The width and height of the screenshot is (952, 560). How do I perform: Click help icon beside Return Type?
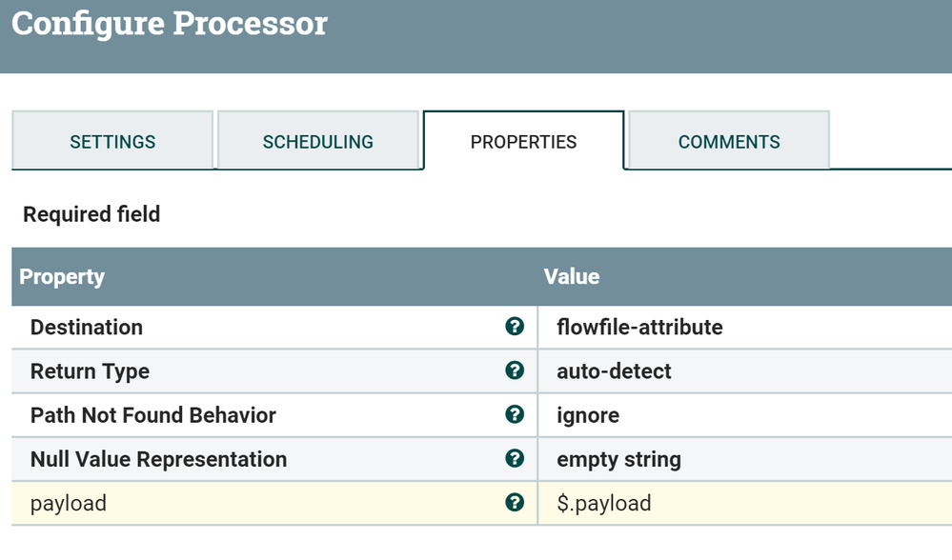515,370
